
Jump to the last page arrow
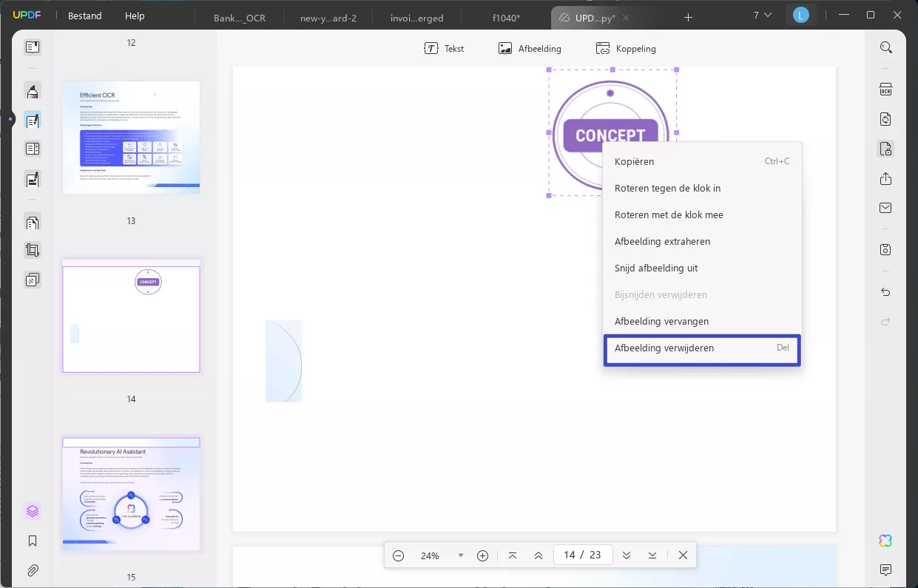pyautogui.click(x=652, y=555)
